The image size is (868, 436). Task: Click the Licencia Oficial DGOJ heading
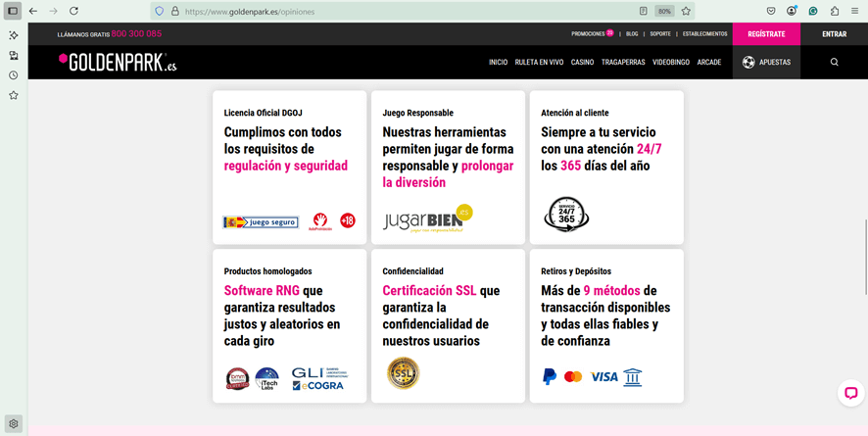point(263,113)
